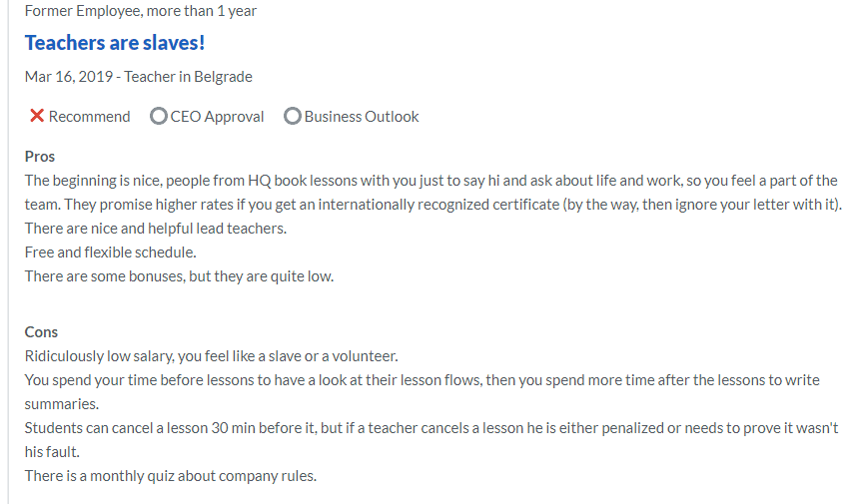Screen dimensions: 864x504
Task: Open the "Teachers are slaves!" review title
Action: (x=115, y=43)
